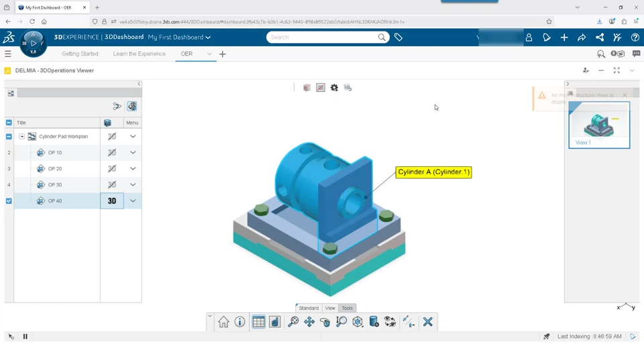Open the information icon in bottom toolbar
Screen dimensions: 644x346
click(240, 322)
